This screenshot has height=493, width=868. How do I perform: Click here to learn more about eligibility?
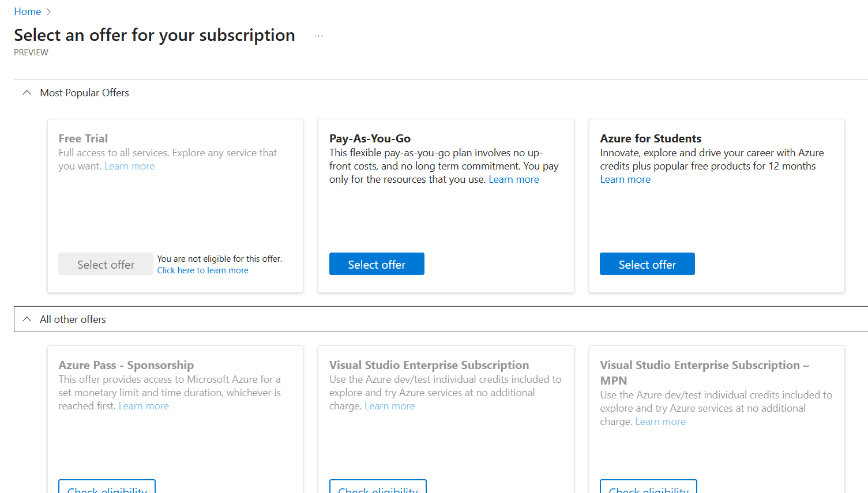tap(202, 270)
